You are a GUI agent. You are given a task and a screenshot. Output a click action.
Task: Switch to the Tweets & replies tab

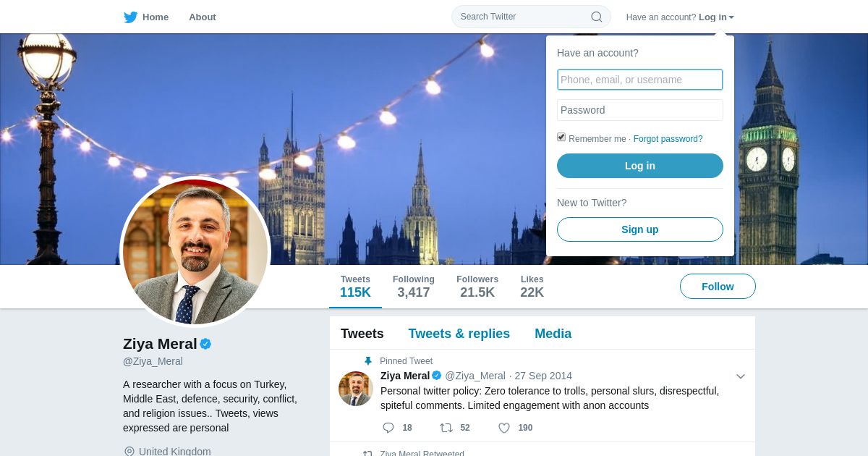[x=459, y=334]
